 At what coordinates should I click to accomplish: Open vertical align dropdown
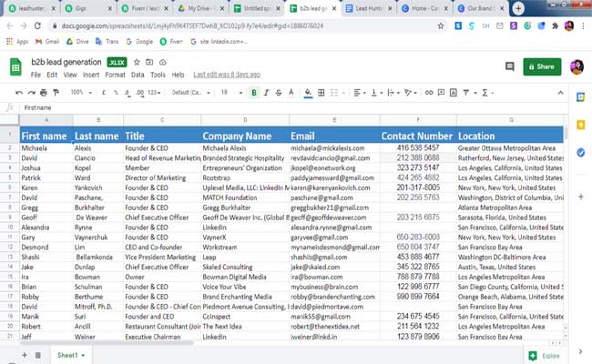(377, 93)
